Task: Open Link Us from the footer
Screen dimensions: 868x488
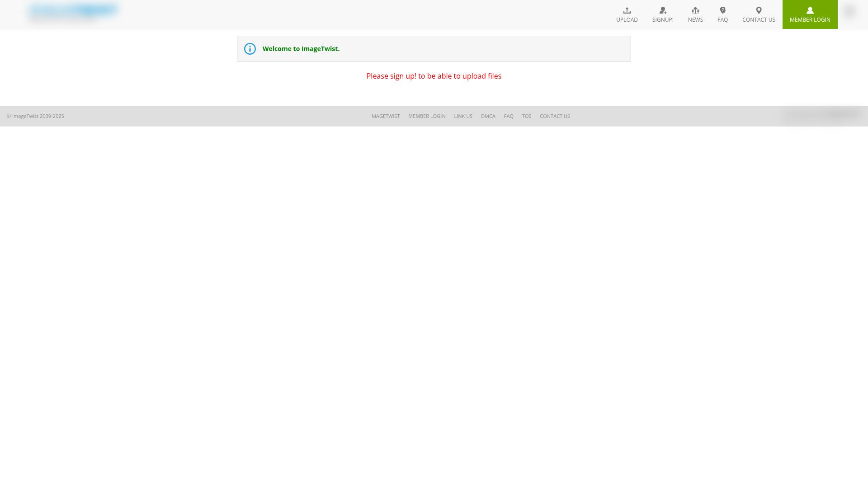Action: 463,116
